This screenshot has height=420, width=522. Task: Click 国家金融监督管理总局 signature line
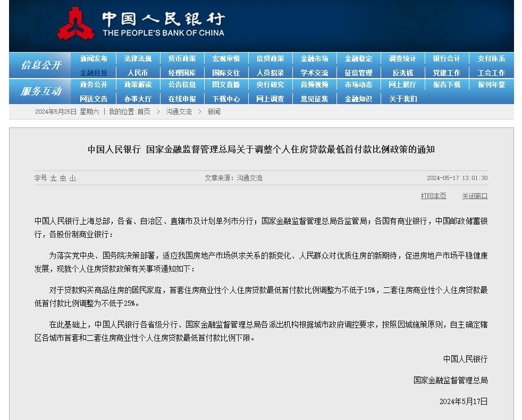(x=450, y=380)
